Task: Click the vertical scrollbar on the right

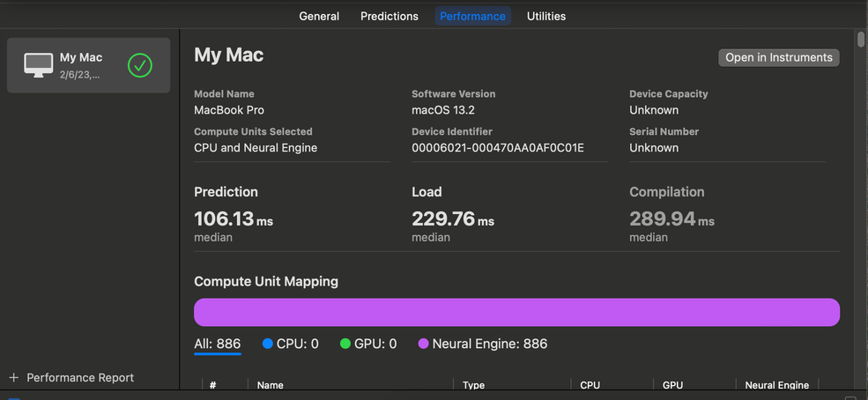Action: (x=861, y=39)
